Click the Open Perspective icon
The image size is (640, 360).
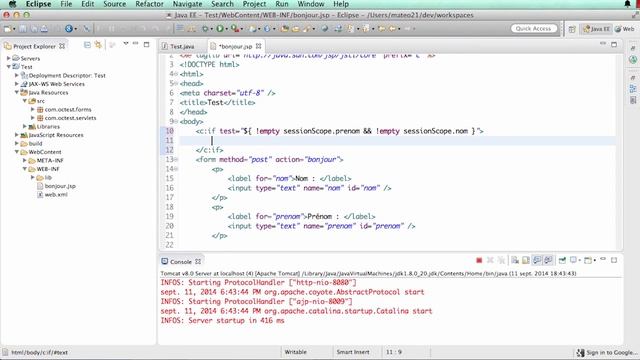572,29
